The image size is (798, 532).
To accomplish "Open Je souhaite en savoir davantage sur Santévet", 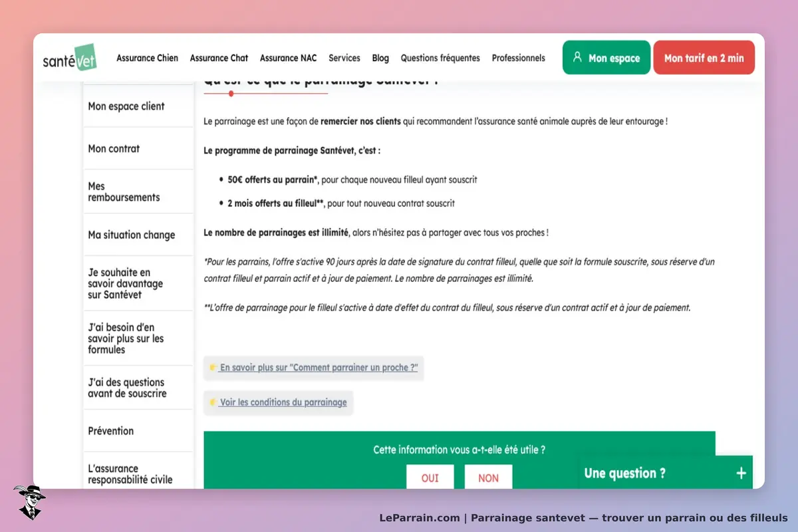I will tap(138, 283).
